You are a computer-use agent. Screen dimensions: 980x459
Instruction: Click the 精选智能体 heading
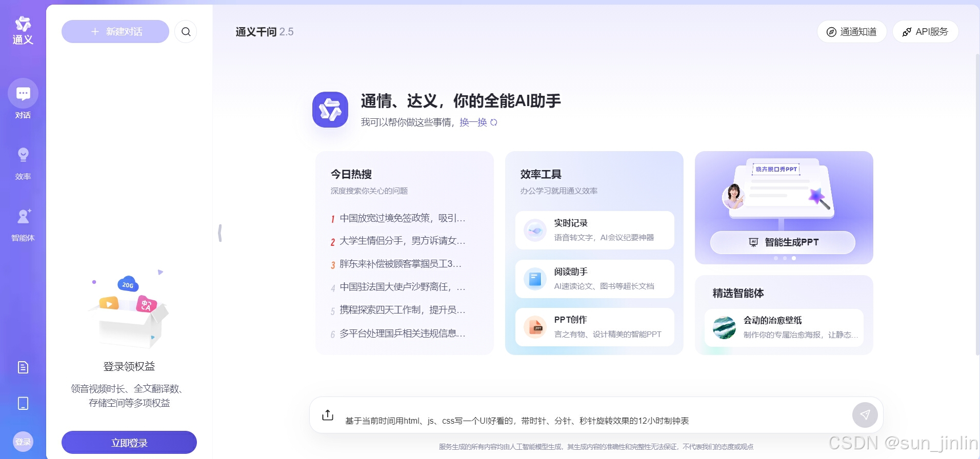coord(738,293)
